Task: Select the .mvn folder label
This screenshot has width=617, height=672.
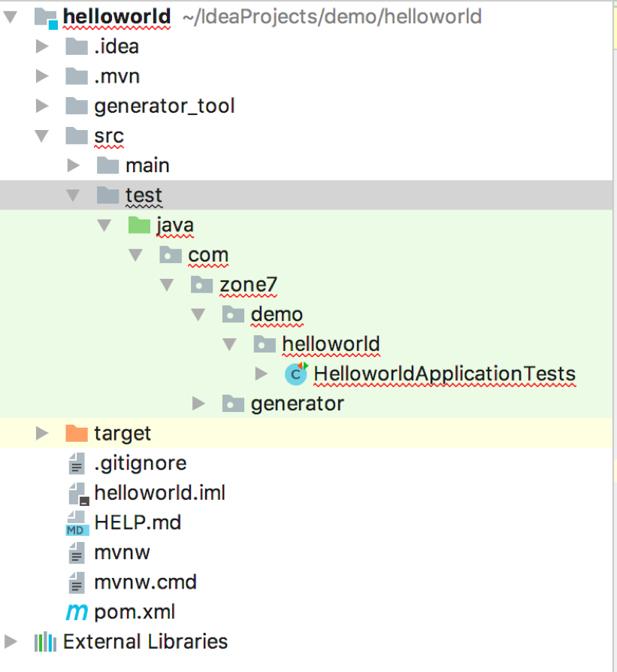Action: (x=116, y=77)
